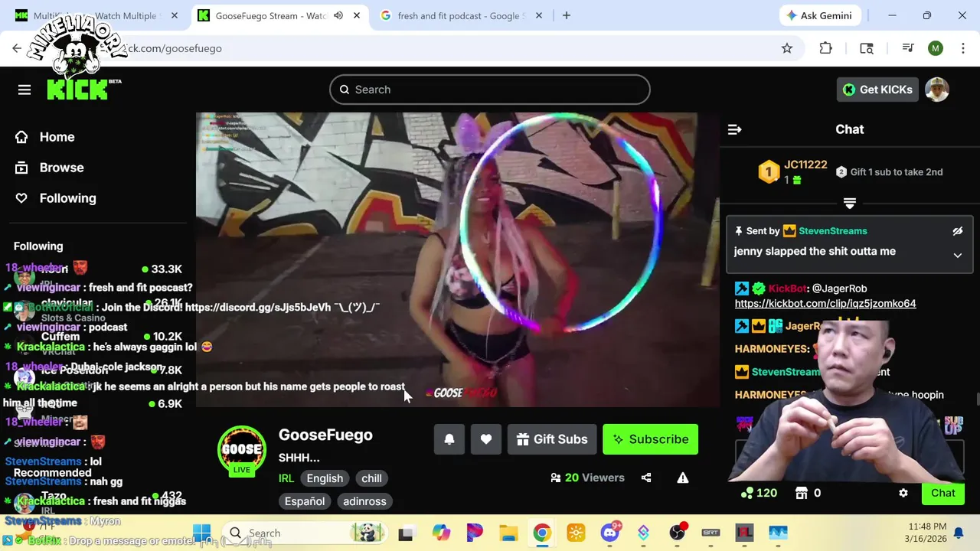Click the adinross tag

pos(364,501)
